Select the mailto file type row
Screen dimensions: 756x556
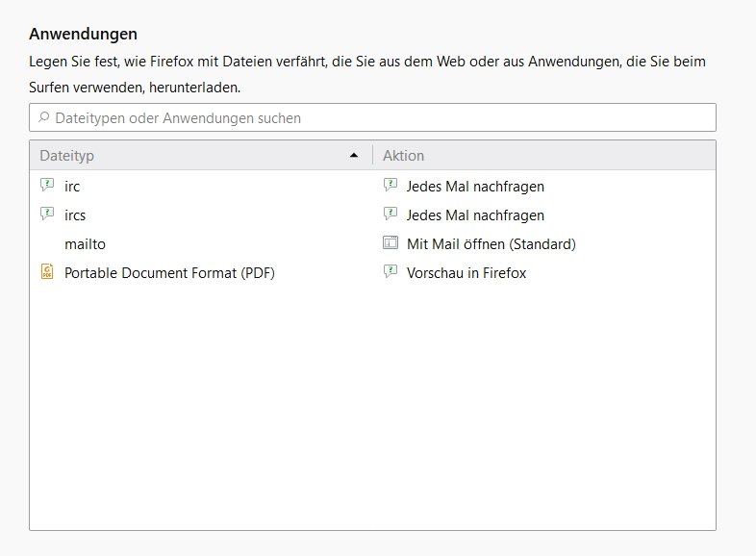point(372,244)
